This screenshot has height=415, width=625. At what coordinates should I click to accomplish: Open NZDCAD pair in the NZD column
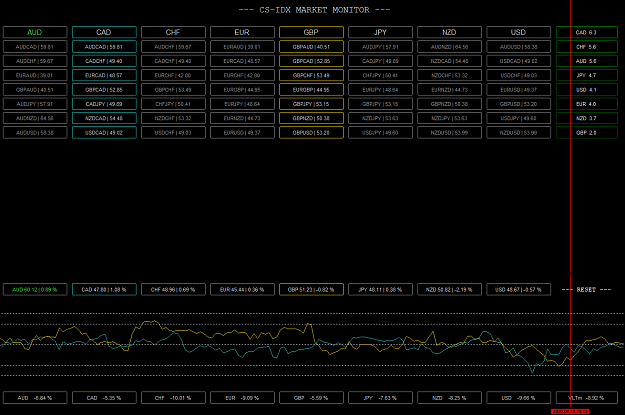449,61
